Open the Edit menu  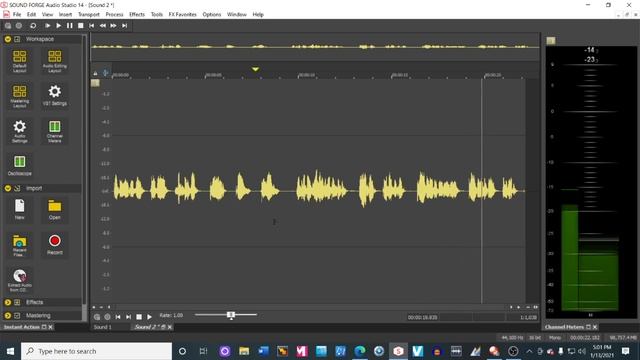click(x=31, y=14)
